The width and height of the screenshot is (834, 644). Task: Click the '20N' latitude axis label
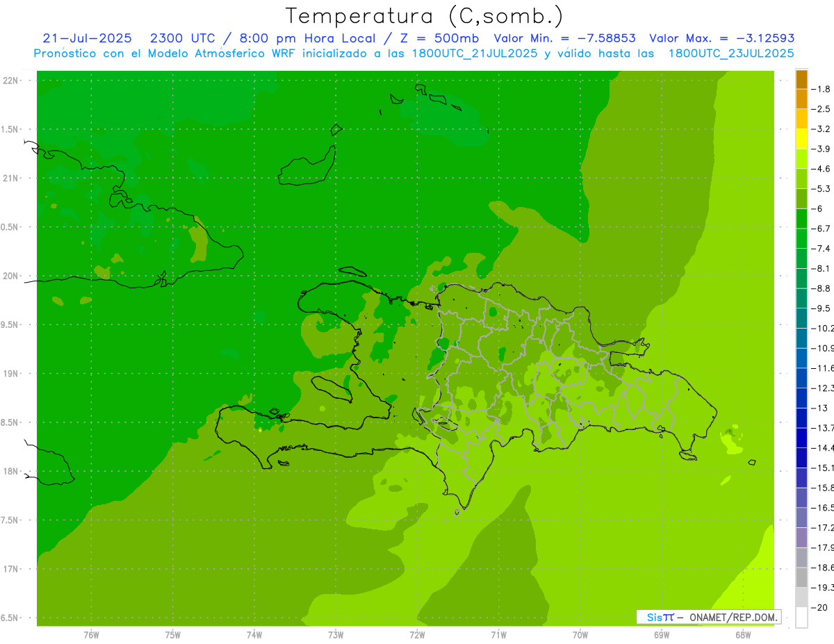(10, 276)
